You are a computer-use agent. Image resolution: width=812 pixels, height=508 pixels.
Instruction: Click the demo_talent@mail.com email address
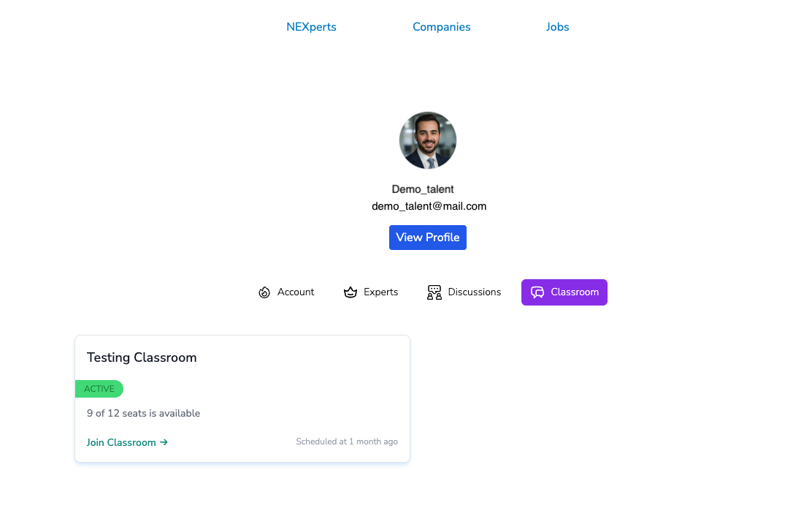tap(429, 206)
